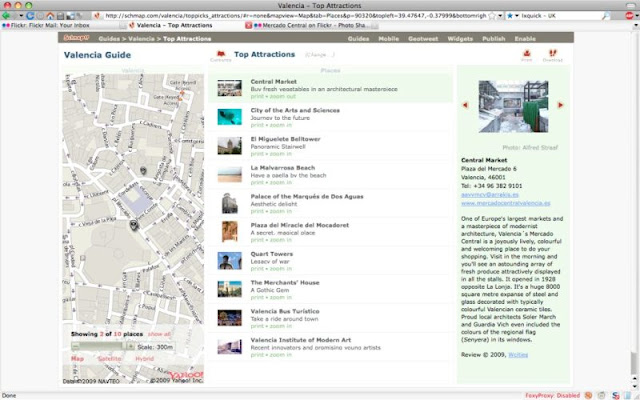Click the red Adblock stop-sign icon
This screenshot has height=400, width=640.
pos(629,16)
